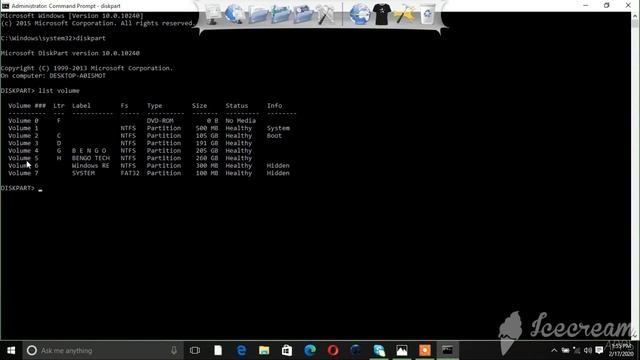Click the 'Windows RE' volume label
The height and width of the screenshot is (360, 640).
[91, 166]
